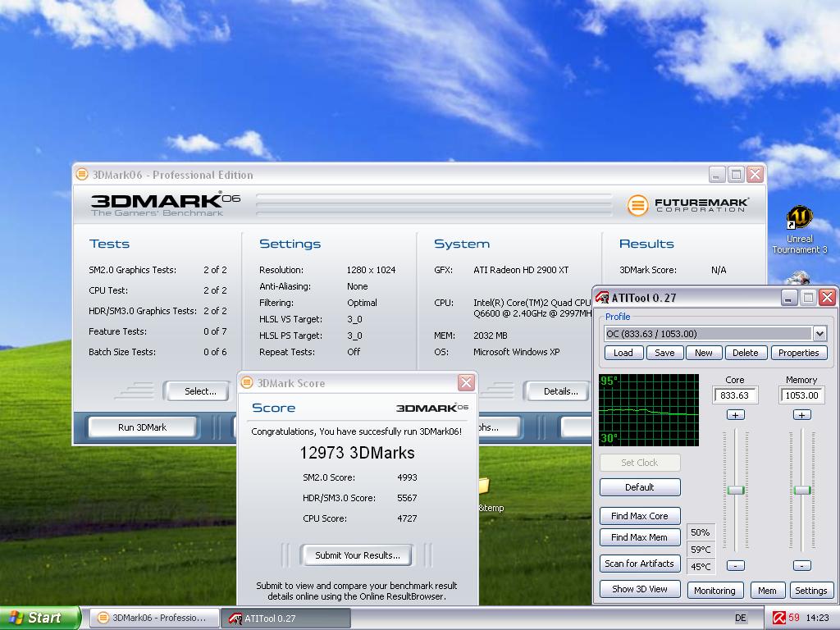Click the 59°C temperature readout

click(701, 549)
